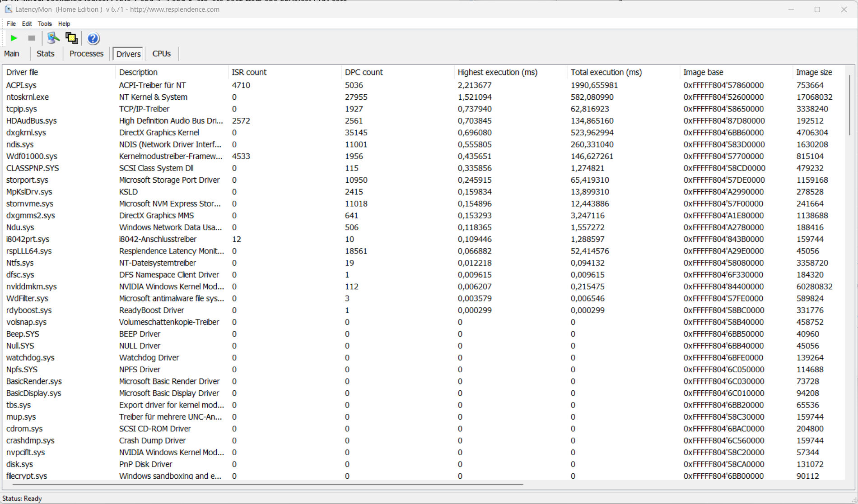Click the yellow overlapping squares toolbar icon
Screen dimensions: 858x504
71,38
